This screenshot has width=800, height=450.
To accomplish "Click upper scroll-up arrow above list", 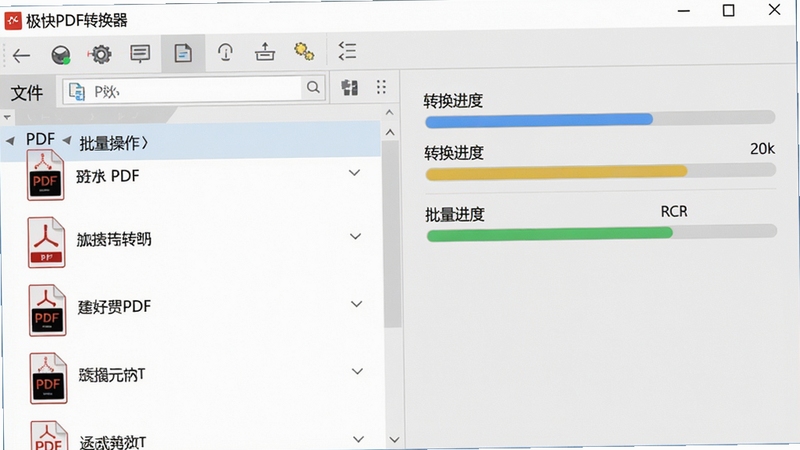I will click(x=389, y=112).
